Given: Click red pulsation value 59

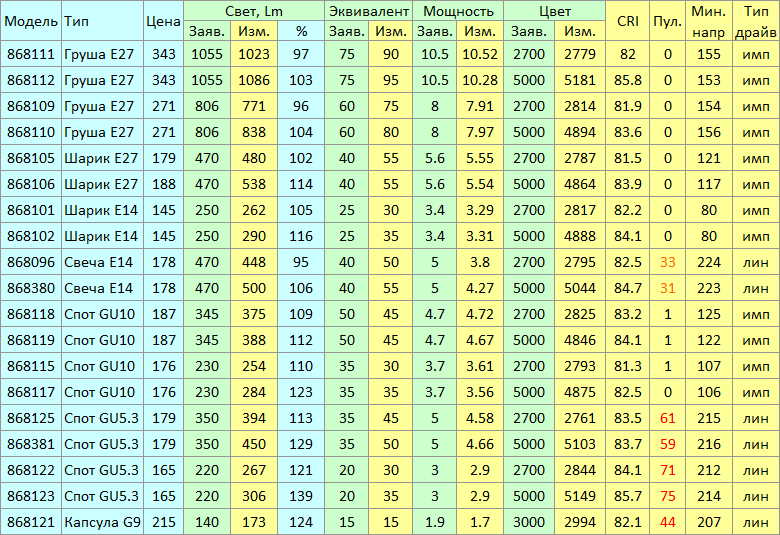Looking at the screenshot, I should click(668, 444).
